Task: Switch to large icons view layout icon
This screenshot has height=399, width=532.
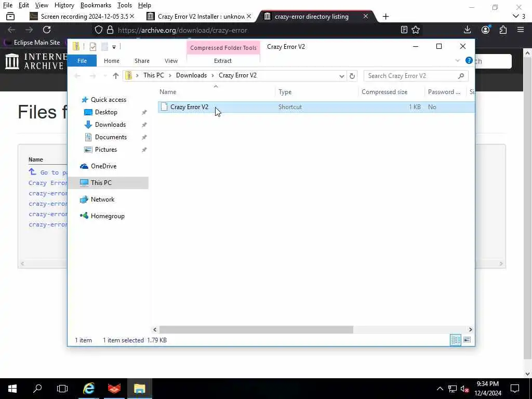Action: tap(467, 340)
